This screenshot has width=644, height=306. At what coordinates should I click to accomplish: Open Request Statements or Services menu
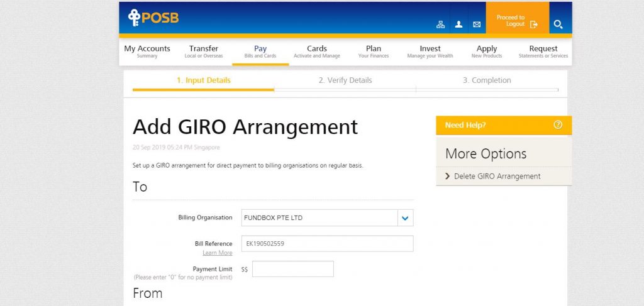point(543,52)
